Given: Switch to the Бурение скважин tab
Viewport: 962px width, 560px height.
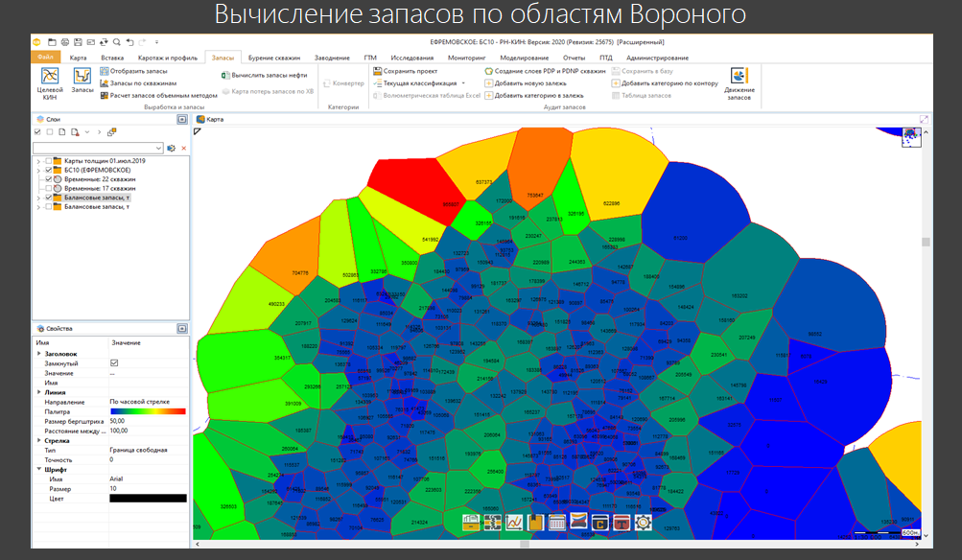Looking at the screenshot, I should [x=274, y=58].
